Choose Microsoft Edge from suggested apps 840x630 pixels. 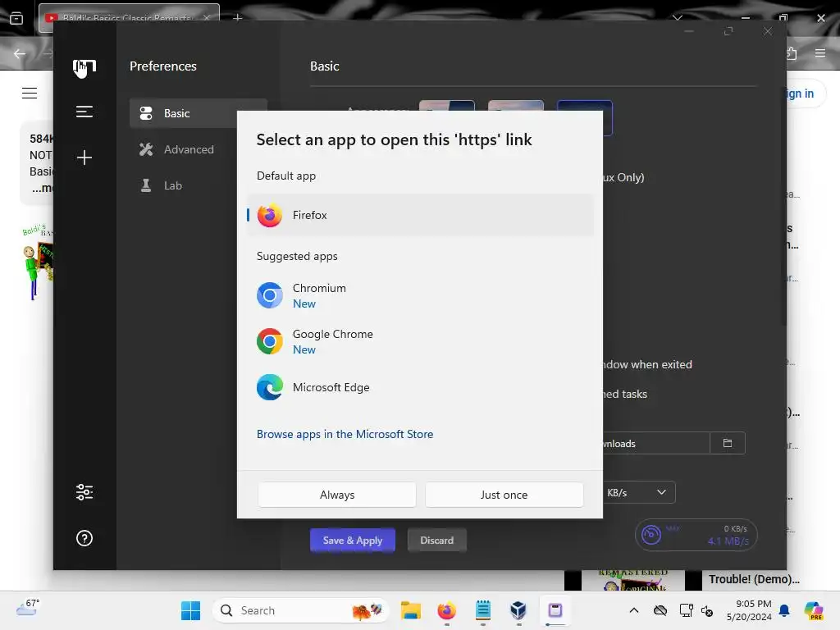420,387
